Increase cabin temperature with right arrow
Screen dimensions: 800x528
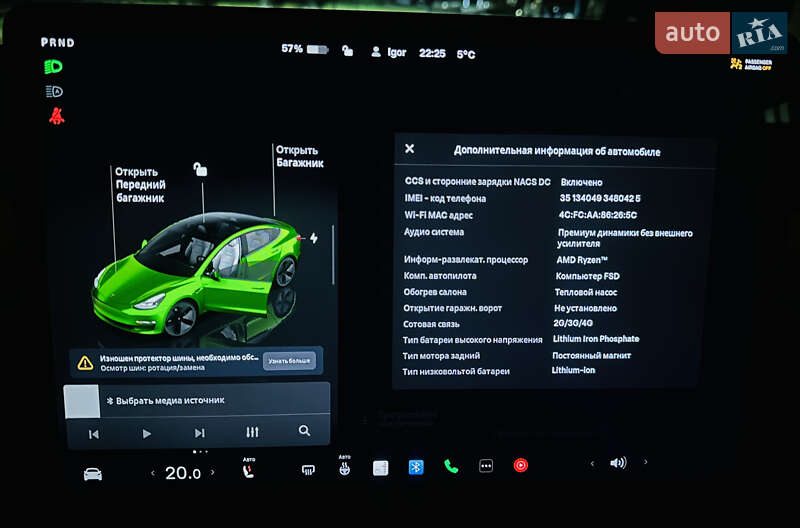[x=213, y=472]
